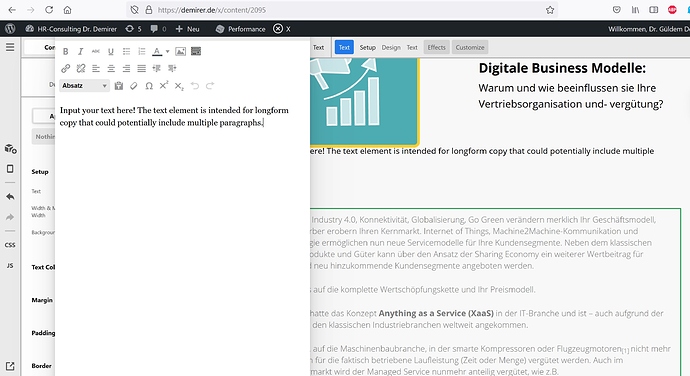Image resolution: width=690 pixels, height=376 pixels.
Task: Paste as plain text
Action: [x=119, y=86]
